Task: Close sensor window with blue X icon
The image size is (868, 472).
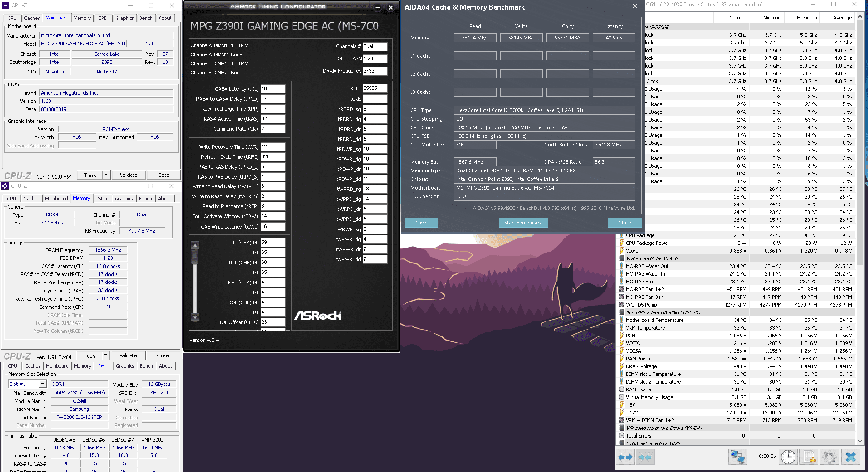Action: tap(851, 457)
